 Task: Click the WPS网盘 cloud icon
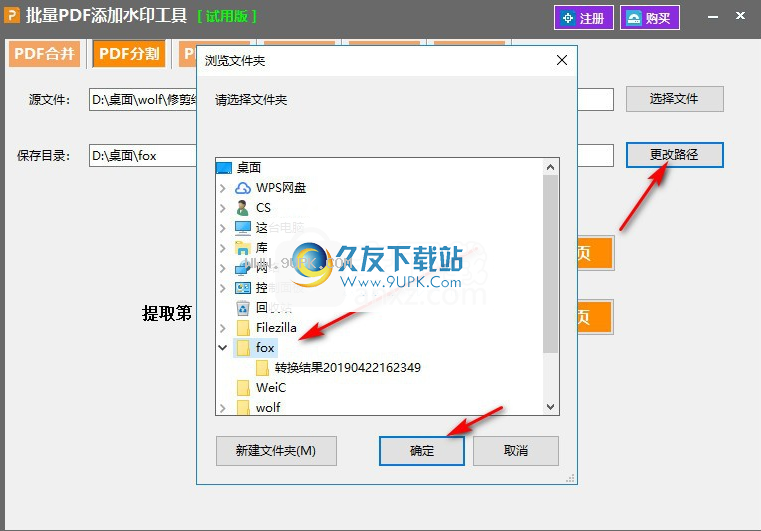coord(243,188)
